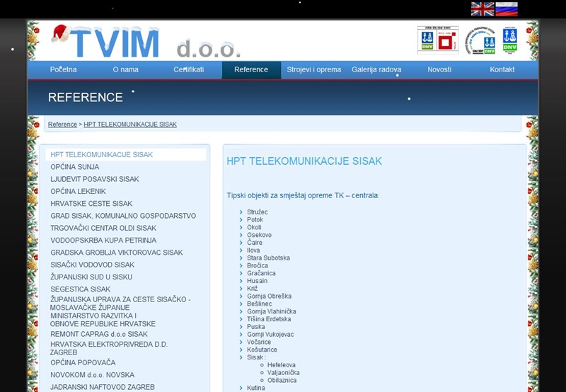Open the rightmost blue DNV certificate badge
Image resolution: width=566 pixels, height=392 pixels.
pos(509,40)
